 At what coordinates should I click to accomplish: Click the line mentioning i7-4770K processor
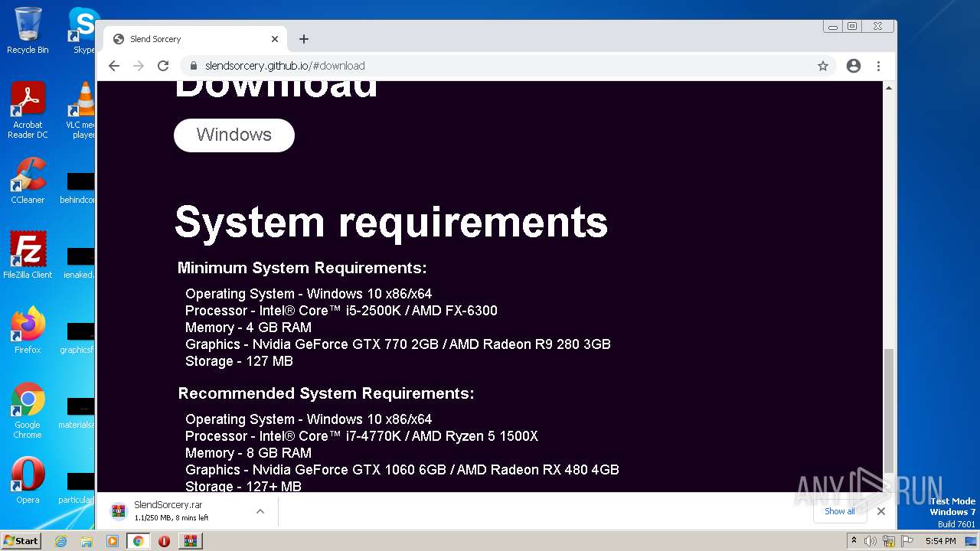coord(361,436)
